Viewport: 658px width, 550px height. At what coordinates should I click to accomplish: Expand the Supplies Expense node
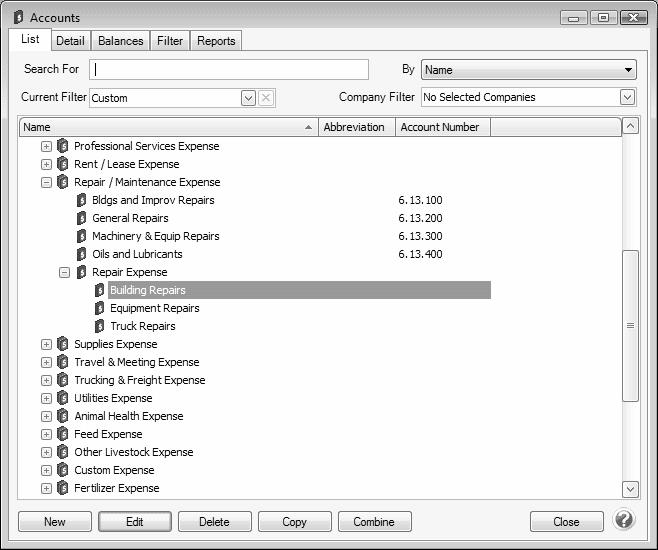[x=46, y=344]
